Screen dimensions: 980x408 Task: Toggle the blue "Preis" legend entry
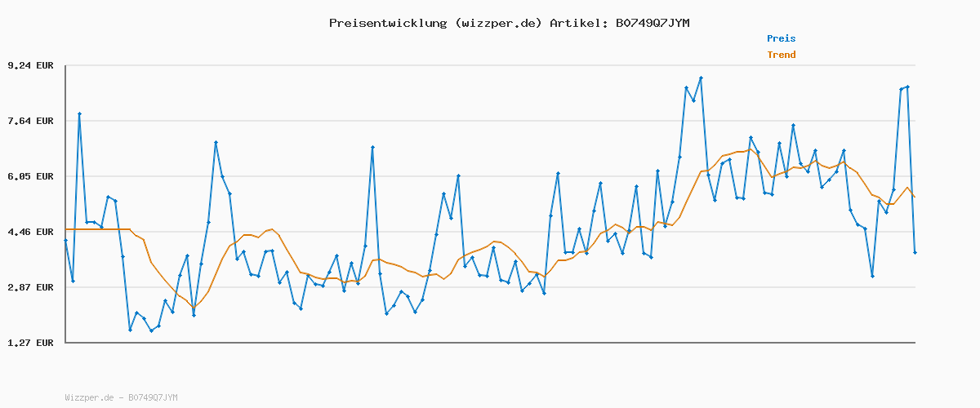(x=781, y=38)
